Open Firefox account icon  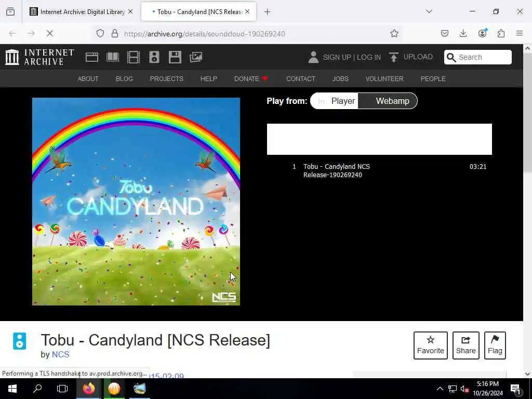[x=482, y=33]
